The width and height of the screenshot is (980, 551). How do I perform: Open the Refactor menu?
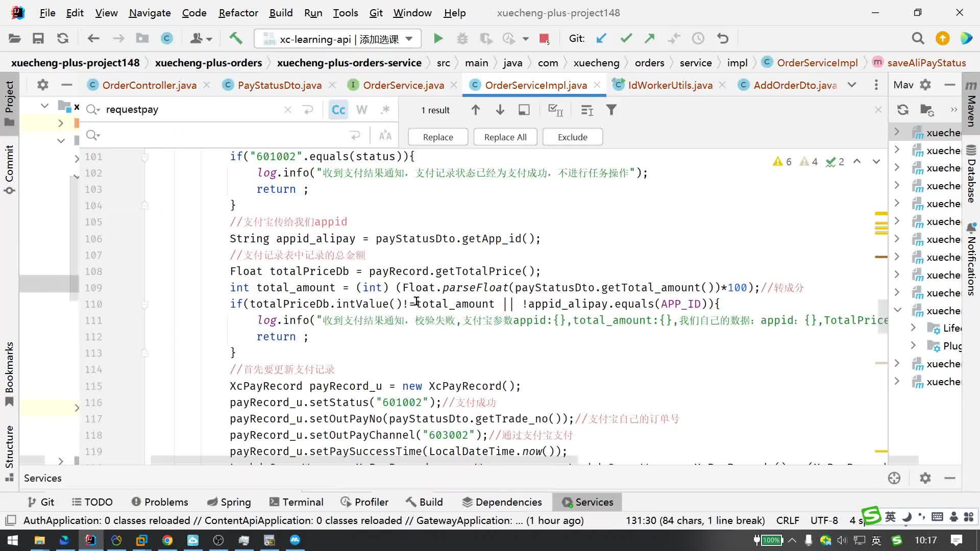238,13
